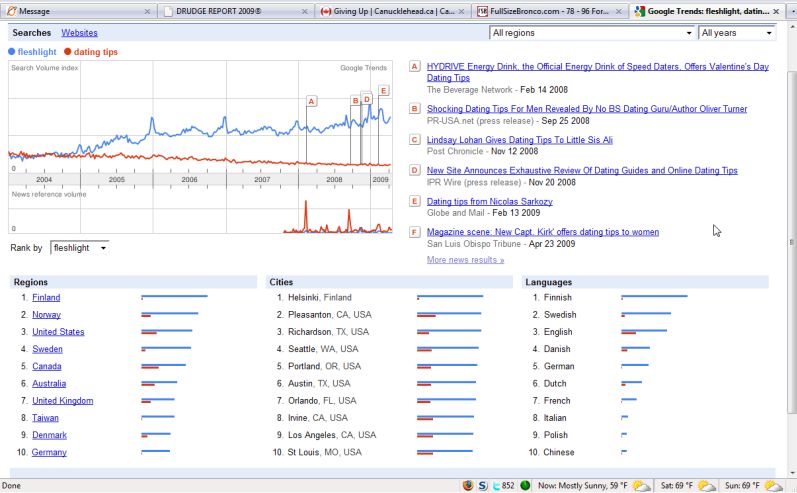The width and height of the screenshot is (797, 493).
Task: Click the F icon beside Magazine scene headline
Action: coord(415,232)
